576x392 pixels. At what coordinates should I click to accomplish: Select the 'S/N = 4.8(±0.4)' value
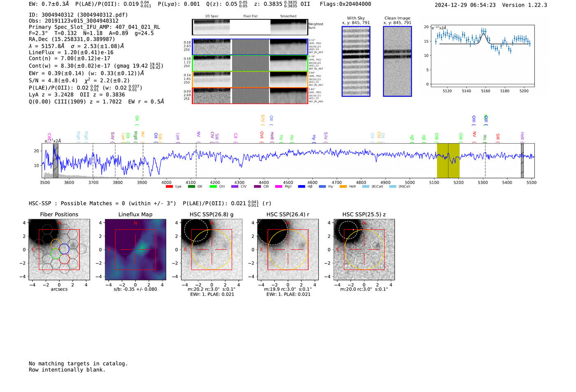click(x=53, y=81)
